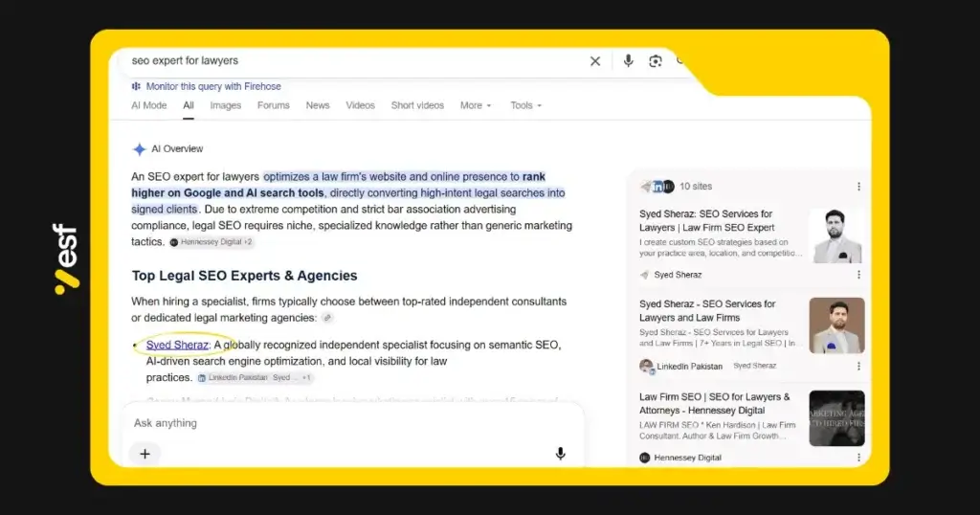Screen dimensions: 980x515
Task: Click the esf logo on left
Action: pos(66,258)
